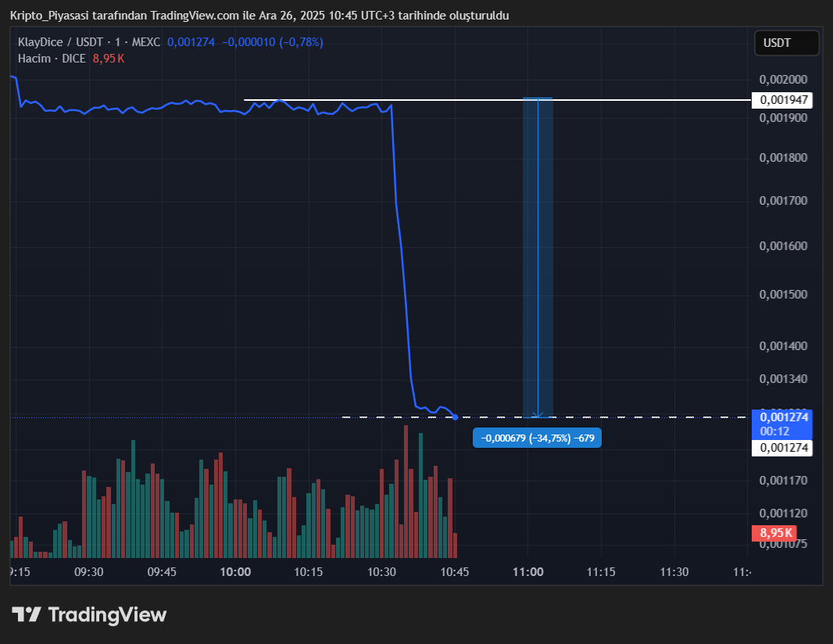This screenshot has height=644, width=833.
Task: Click the TradingView logo icon
Action: point(27,614)
